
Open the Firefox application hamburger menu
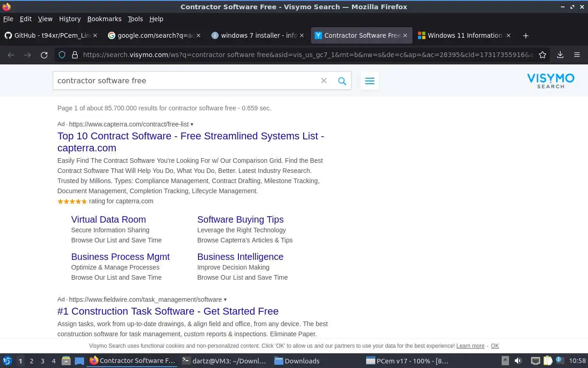coord(577,55)
